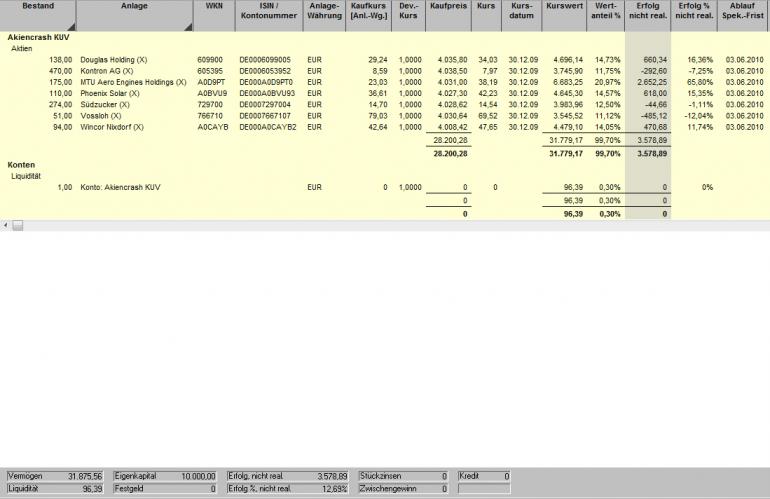Click ISIN DE0006053952 cell
Image resolution: width=770 pixels, height=499 pixels.
[x=265, y=71]
